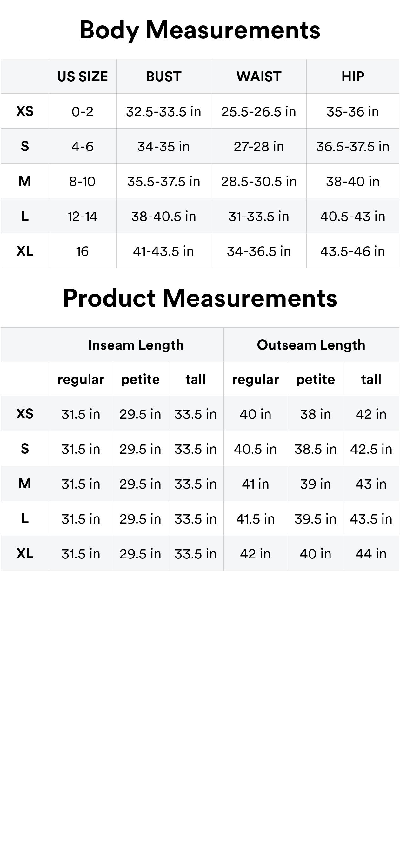Select the 38.5 in petite outseam cell
The image size is (400, 868).
[x=316, y=449]
